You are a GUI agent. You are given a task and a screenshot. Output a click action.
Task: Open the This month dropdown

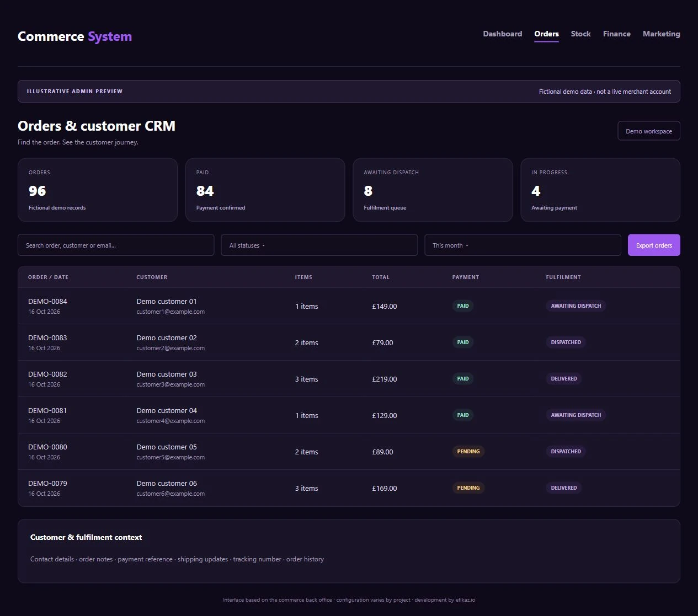pyautogui.click(x=523, y=245)
